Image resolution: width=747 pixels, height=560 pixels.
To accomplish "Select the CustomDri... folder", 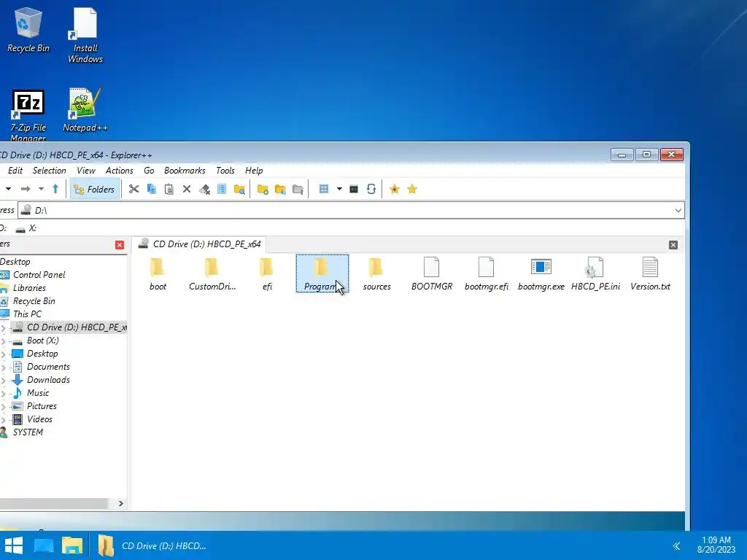I will [x=212, y=274].
